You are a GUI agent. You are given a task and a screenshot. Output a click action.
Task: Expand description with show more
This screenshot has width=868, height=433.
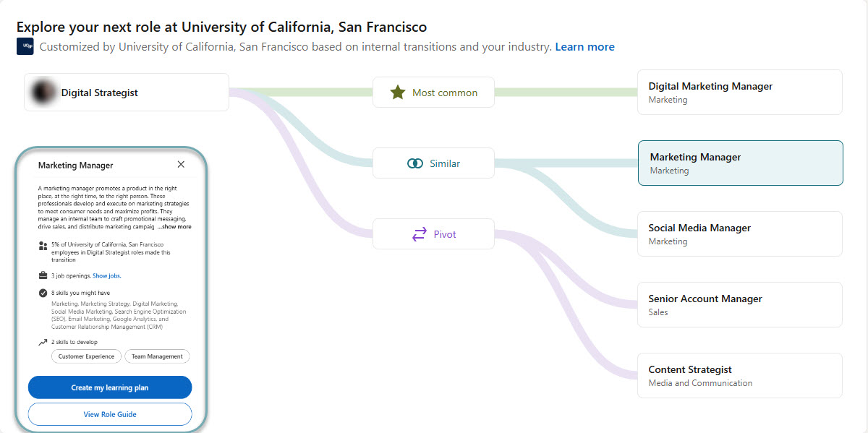(x=174, y=227)
